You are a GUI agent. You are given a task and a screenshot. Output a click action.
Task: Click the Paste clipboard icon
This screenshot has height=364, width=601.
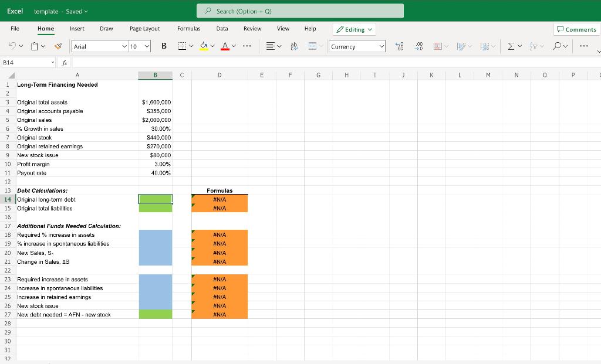point(34,46)
